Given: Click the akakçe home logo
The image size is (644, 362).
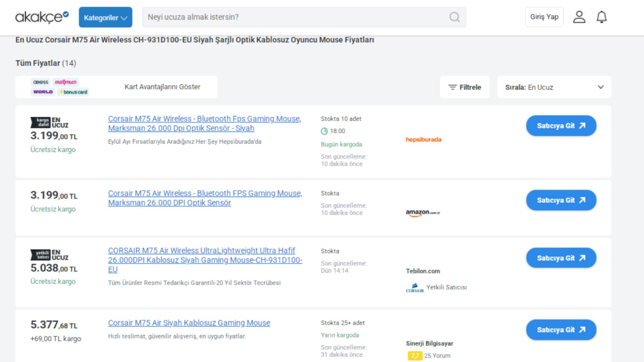Looking at the screenshot, I should [42, 17].
